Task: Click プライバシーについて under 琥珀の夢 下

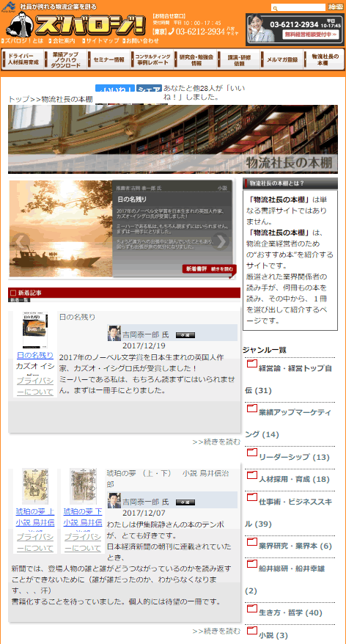Action: tap(83, 543)
